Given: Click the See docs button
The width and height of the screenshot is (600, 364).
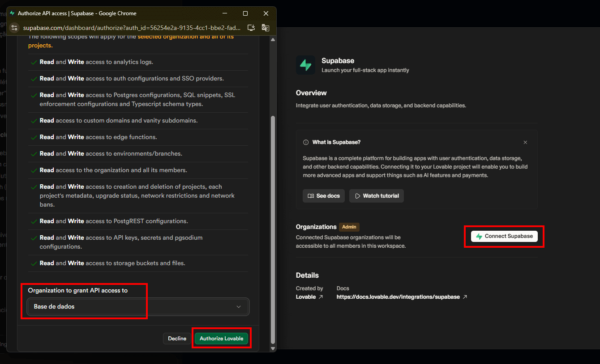Looking at the screenshot, I should click(x=324, y=196).
